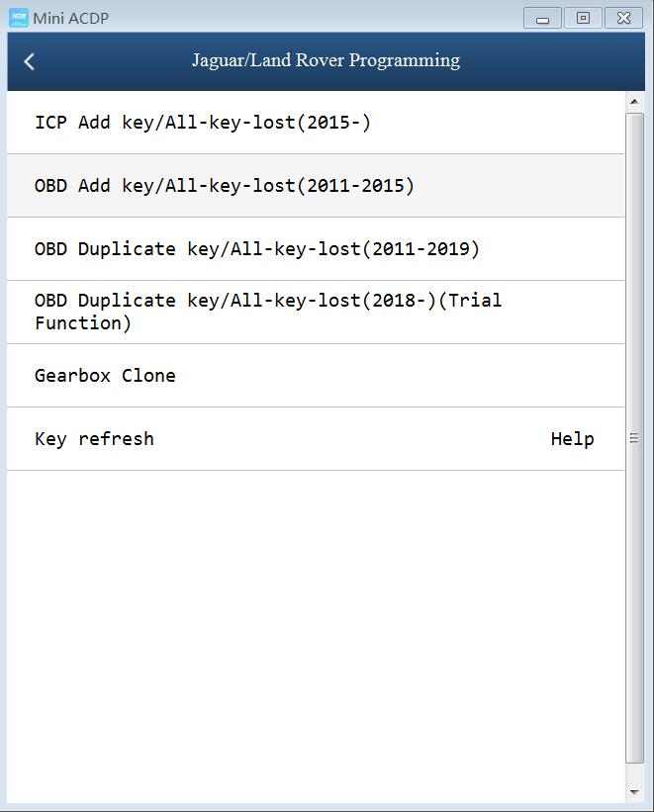The height and width of the screenshot is (812, 654).
Task: Click the scrollbar track below the thumb
Action: [x=634, y=773]
